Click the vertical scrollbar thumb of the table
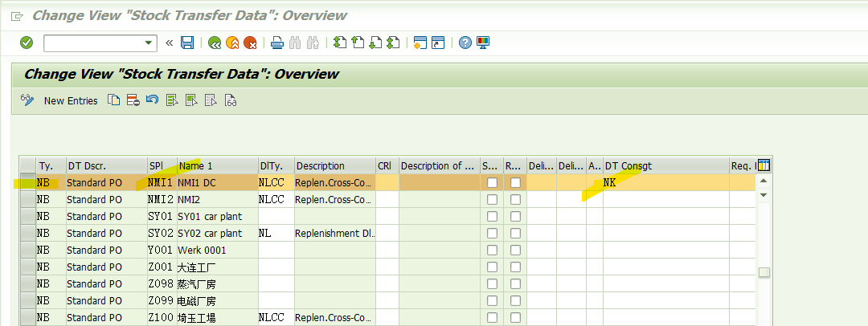This screenshot has width=868, height=326. (764, 272)
